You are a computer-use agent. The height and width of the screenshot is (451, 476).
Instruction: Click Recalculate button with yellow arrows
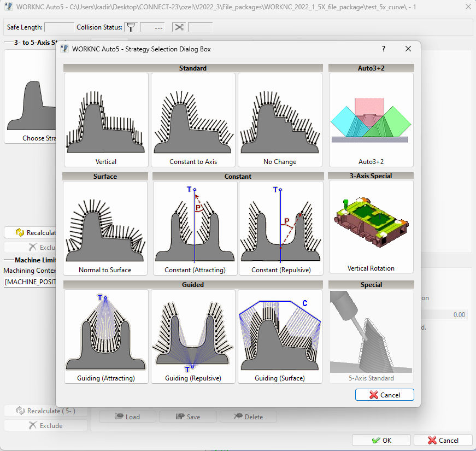(31, 233)
